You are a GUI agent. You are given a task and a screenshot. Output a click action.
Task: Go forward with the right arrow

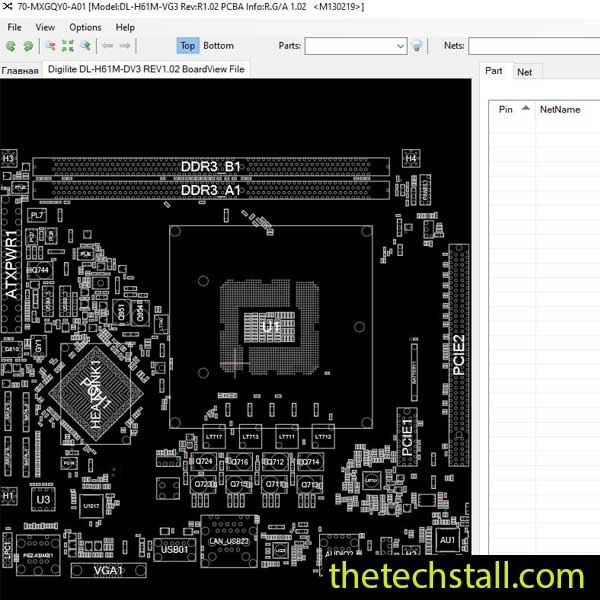(125, 46)
